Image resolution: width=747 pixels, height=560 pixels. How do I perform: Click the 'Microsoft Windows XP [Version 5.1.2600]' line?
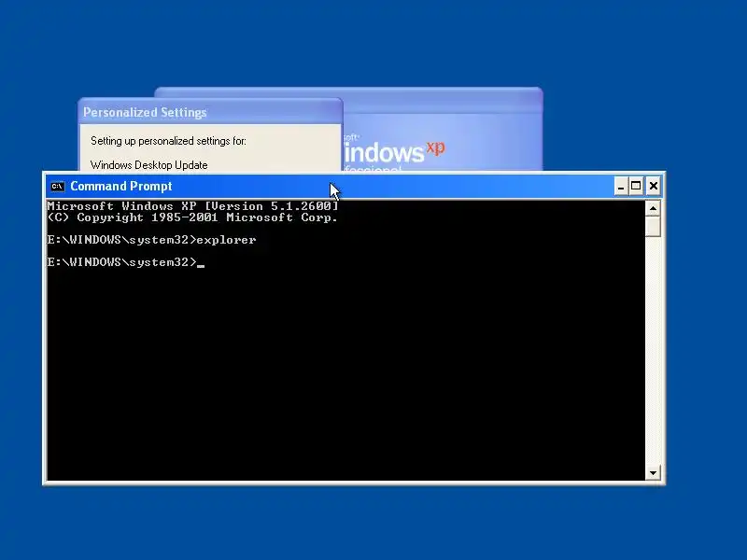(x=193, y=206)
